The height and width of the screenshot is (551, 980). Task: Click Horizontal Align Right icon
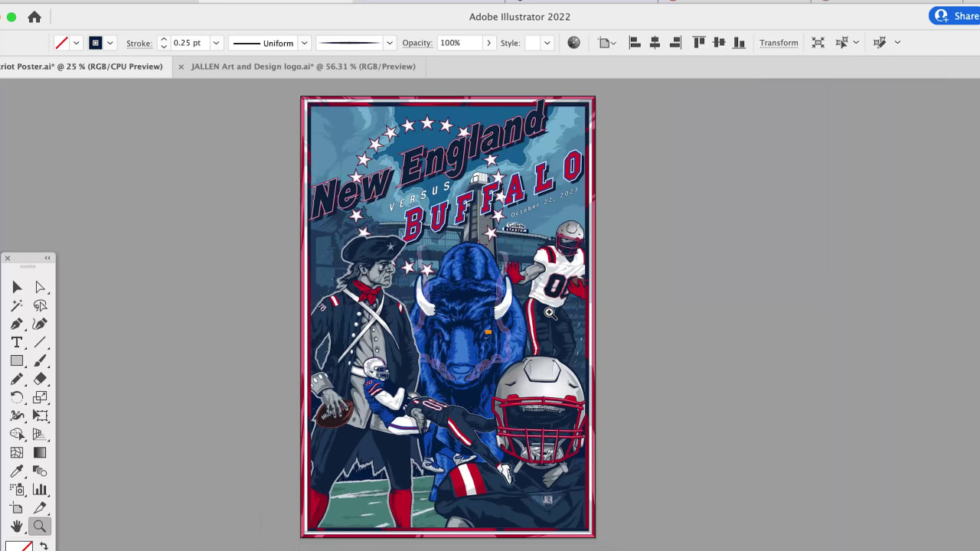(x=675, y=43)
